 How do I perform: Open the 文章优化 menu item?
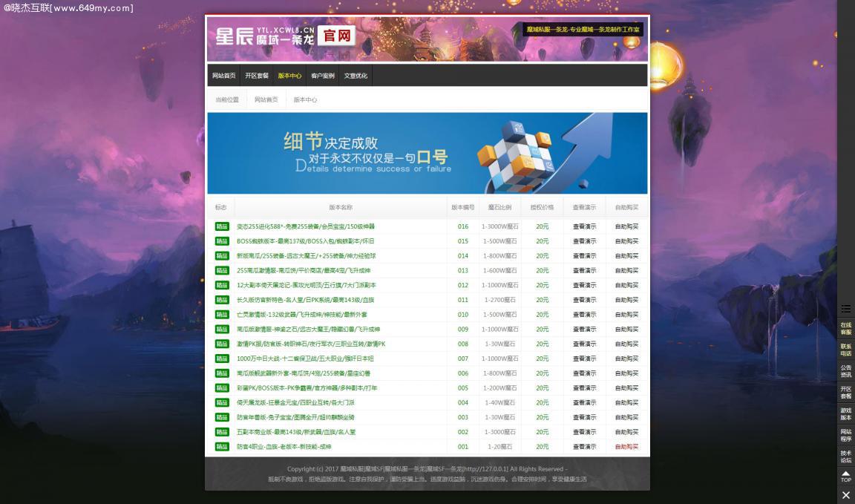[x=356, y=75]
